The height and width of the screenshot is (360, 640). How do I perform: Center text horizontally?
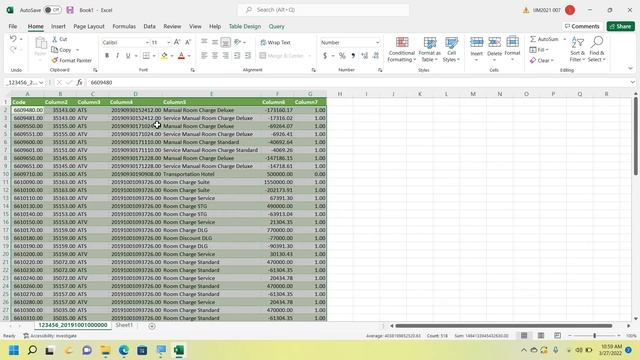coord(215,56)
